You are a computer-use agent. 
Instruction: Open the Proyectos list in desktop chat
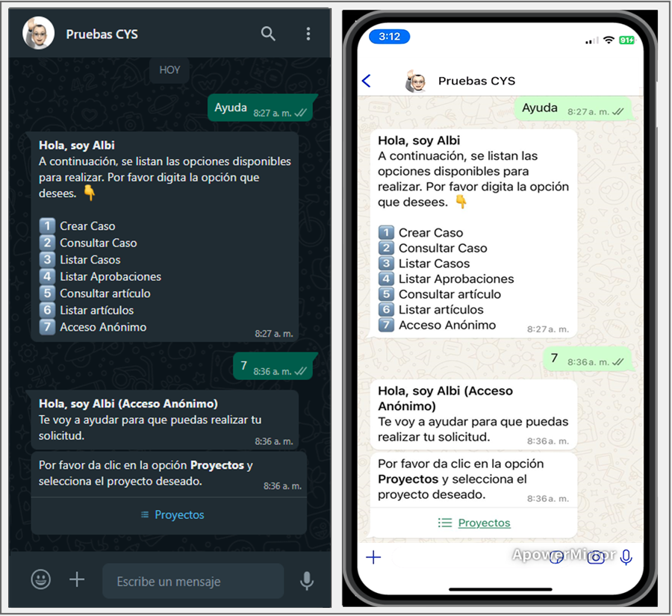click(172, 515)
